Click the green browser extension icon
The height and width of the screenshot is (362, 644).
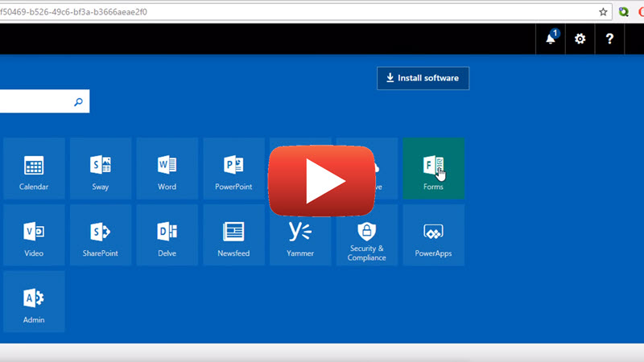tap(623, 12)
